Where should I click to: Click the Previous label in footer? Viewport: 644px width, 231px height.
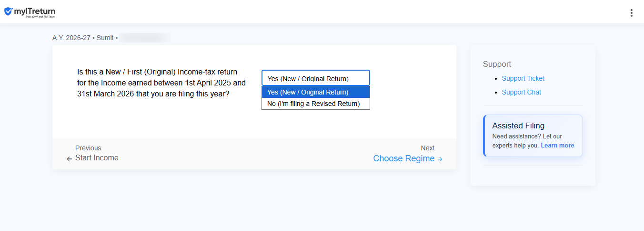tap(88, 148)
